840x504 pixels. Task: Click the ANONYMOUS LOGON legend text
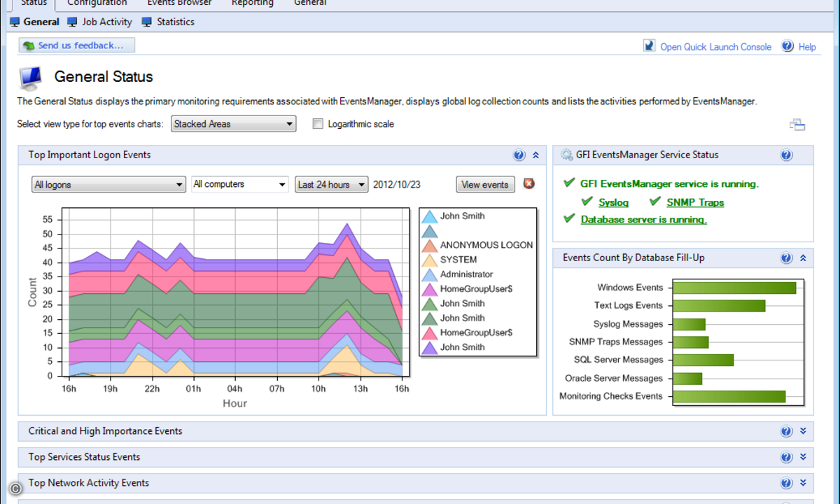tap(486, 246)
